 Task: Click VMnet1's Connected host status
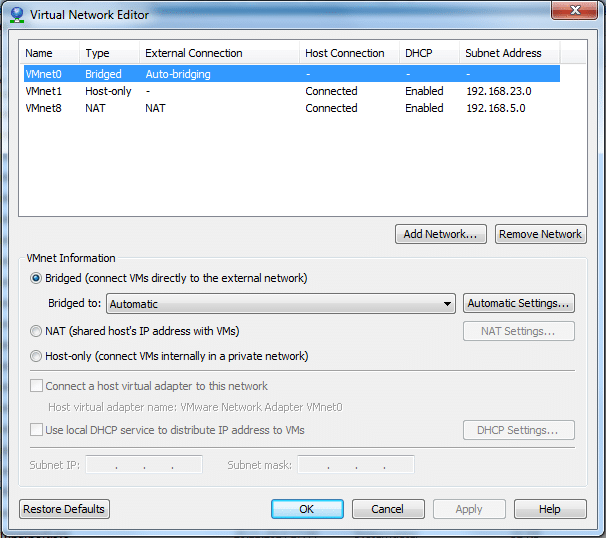click(331, 91)
